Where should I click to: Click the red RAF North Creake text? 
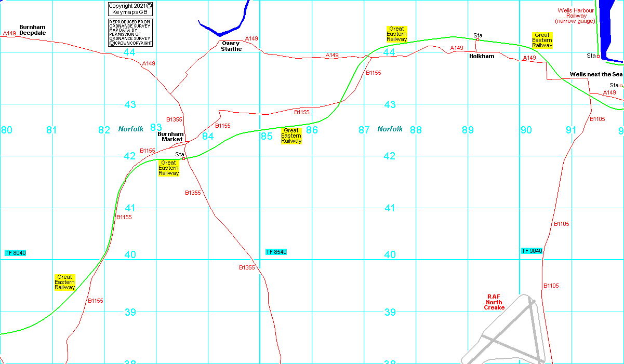coord(494,302)
